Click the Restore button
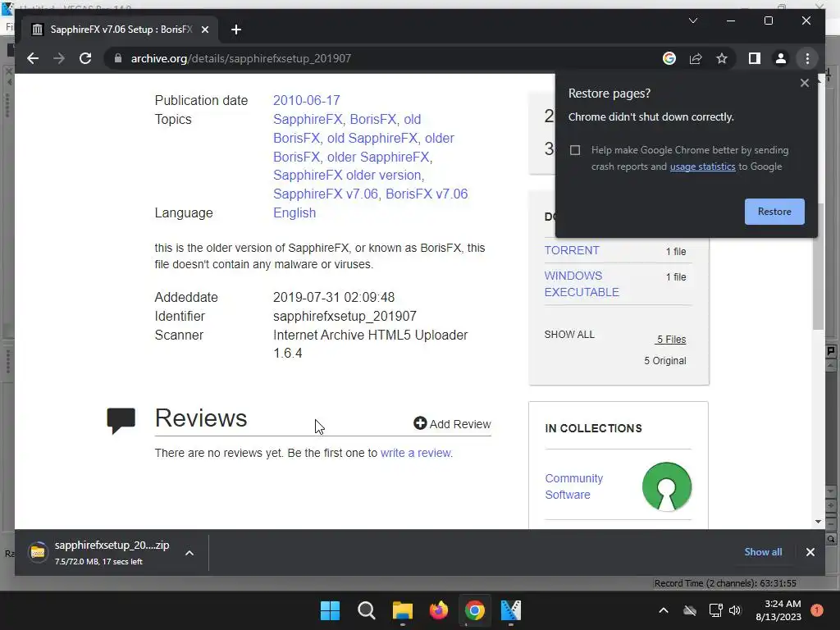Screen dimensions: 840x630 (774, 212)
